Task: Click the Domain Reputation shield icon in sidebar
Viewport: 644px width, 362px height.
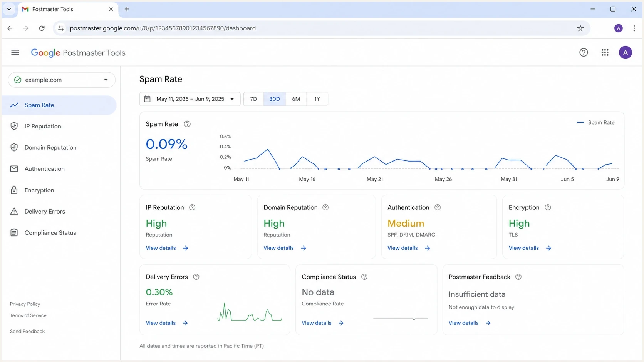Action: [14, 147]
